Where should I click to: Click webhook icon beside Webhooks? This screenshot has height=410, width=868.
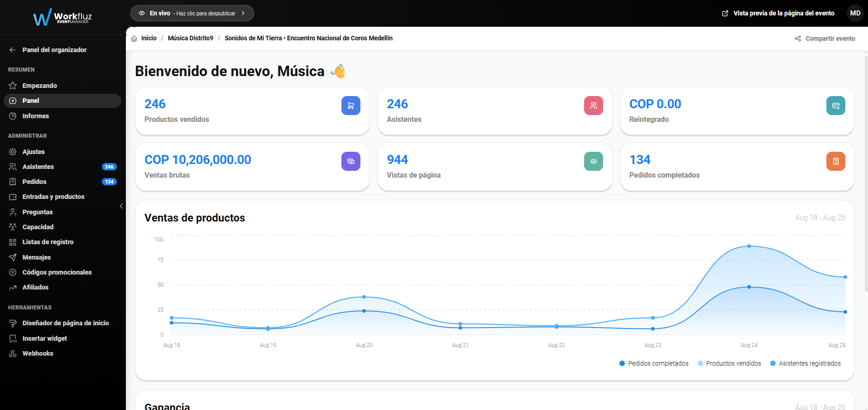coord(13,353)
